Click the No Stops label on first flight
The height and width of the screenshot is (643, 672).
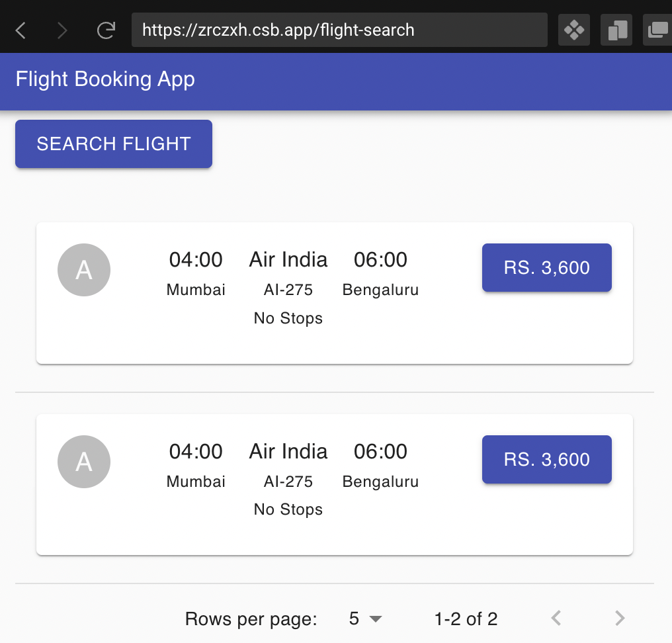coord(288,318)
